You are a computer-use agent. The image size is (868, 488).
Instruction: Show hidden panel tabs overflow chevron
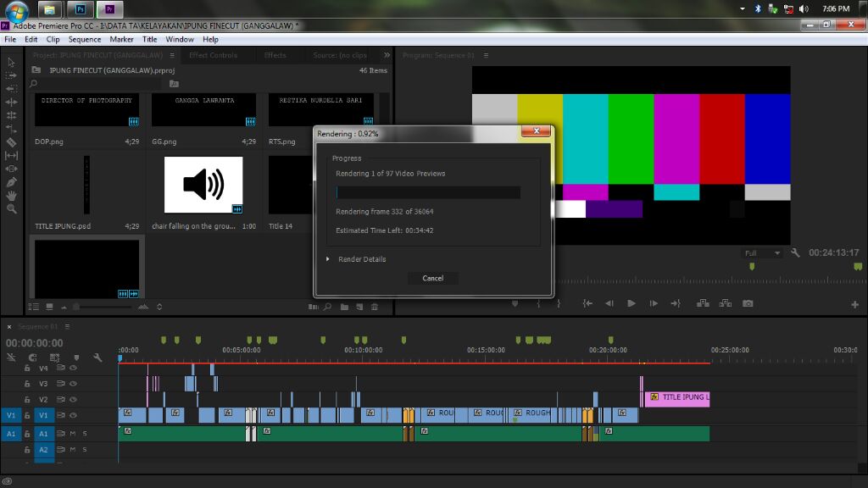click(387, 55)
